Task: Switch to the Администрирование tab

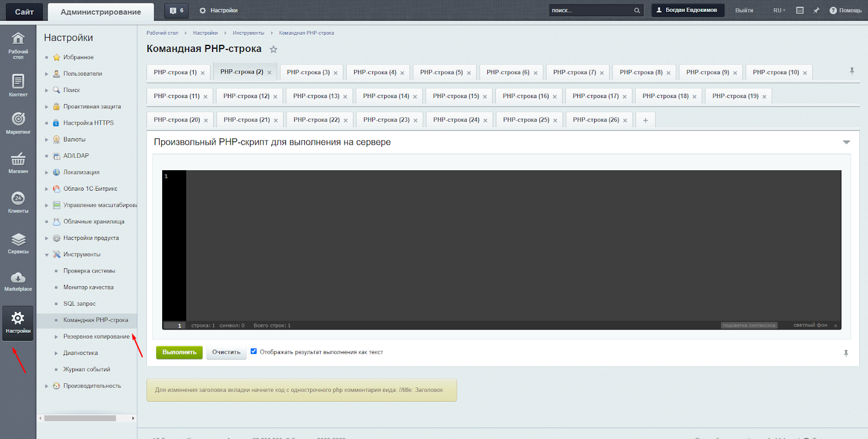Action: point(101,12)
